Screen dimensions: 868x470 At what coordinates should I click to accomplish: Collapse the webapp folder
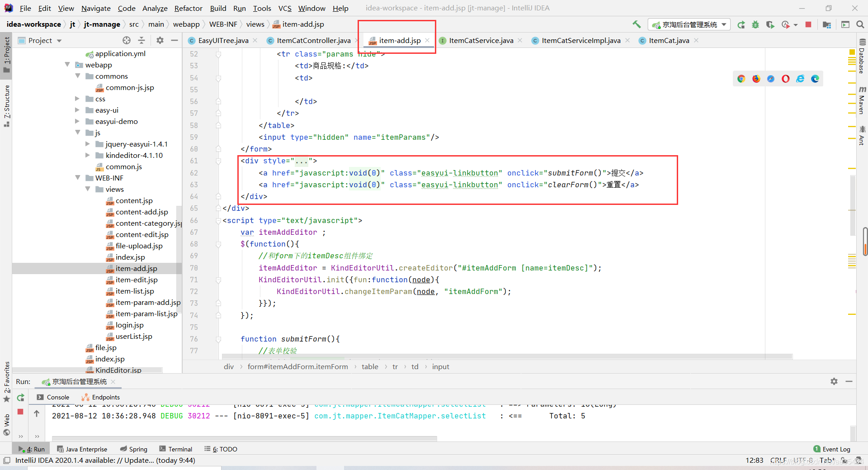67,65
